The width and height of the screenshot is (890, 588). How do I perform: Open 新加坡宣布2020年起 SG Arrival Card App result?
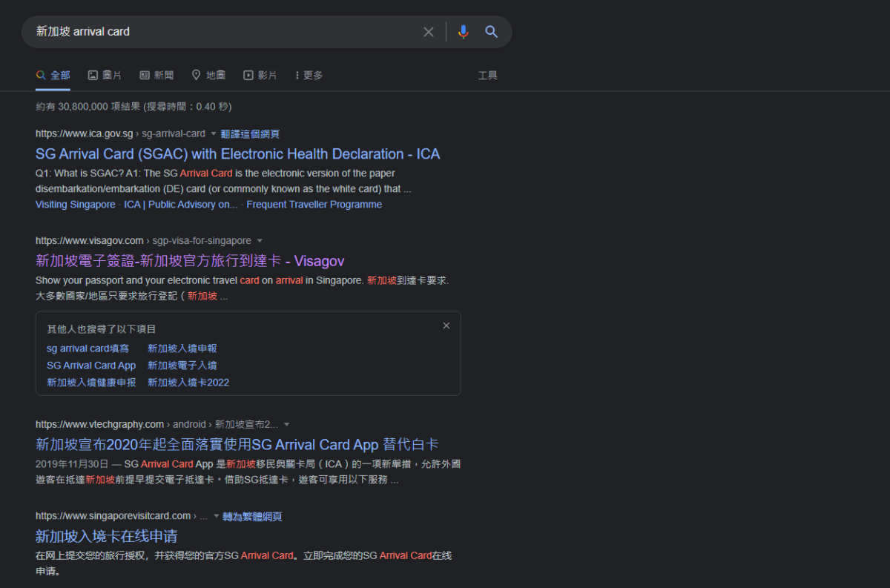pos(237,445)
